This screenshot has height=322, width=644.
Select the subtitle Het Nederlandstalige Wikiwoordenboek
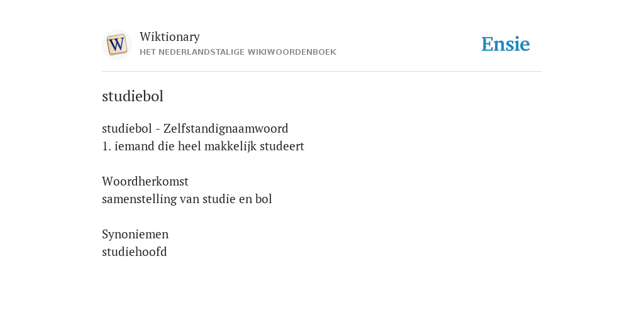[x=238, y=52]
